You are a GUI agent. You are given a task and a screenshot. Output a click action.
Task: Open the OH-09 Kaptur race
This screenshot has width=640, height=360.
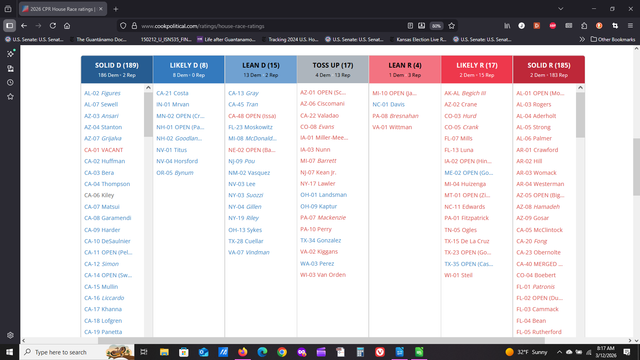[x=319, y=207]
